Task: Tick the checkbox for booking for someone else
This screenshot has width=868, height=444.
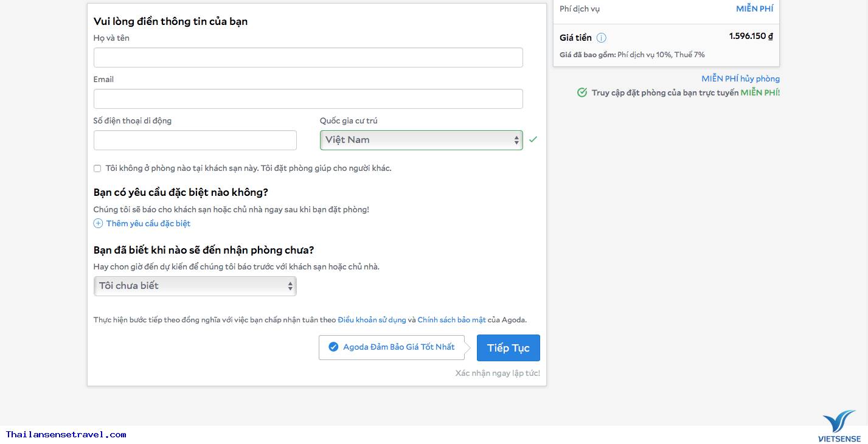Action: pos(97,168)
